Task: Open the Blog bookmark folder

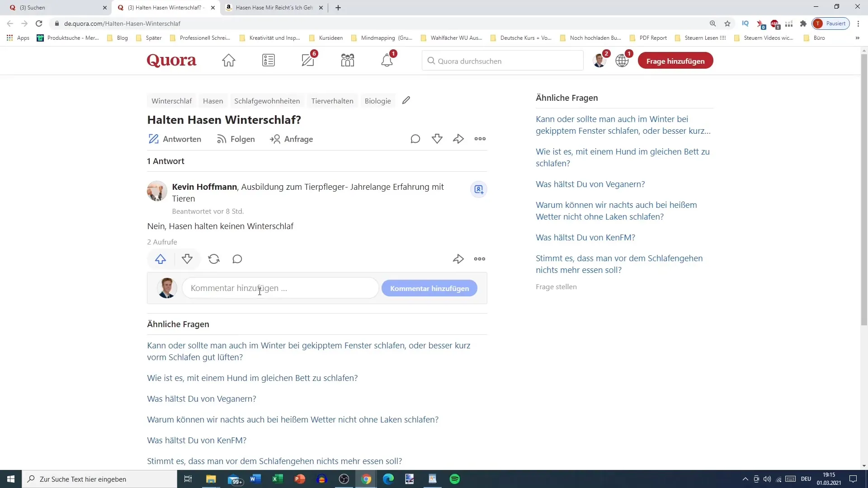Action: [118, 38]
